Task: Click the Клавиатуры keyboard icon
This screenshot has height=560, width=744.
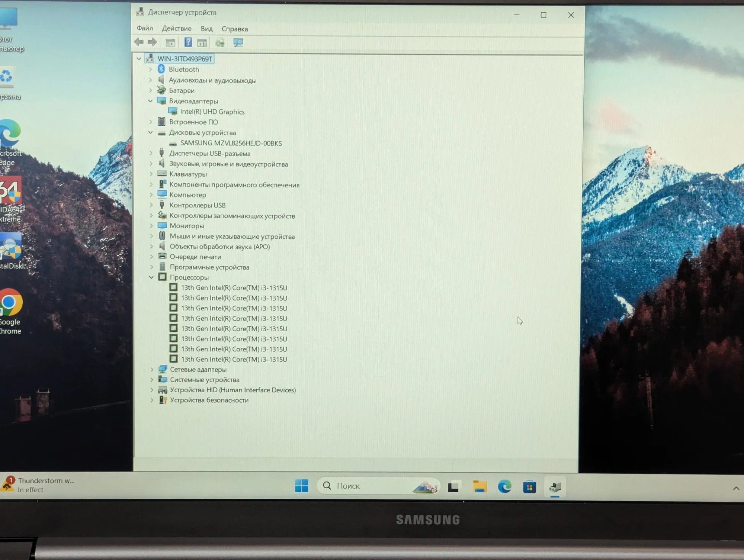Action: [x=162, y=174]
